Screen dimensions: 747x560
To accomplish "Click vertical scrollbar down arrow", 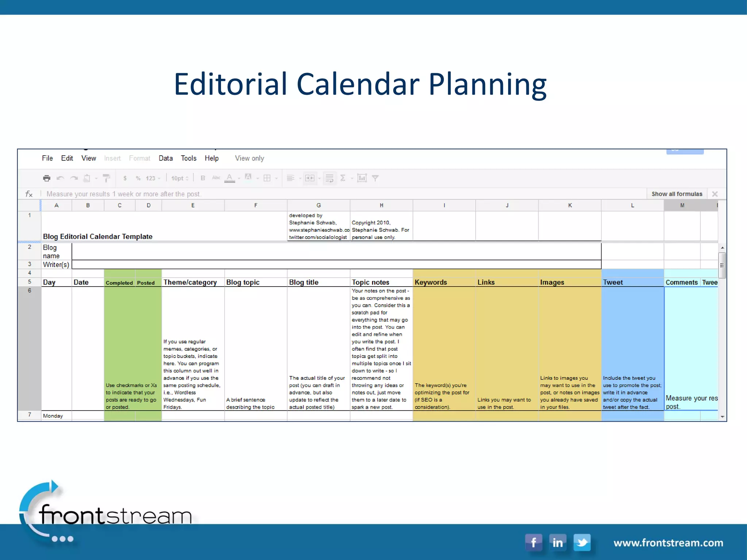I will (x=722, y=417).
